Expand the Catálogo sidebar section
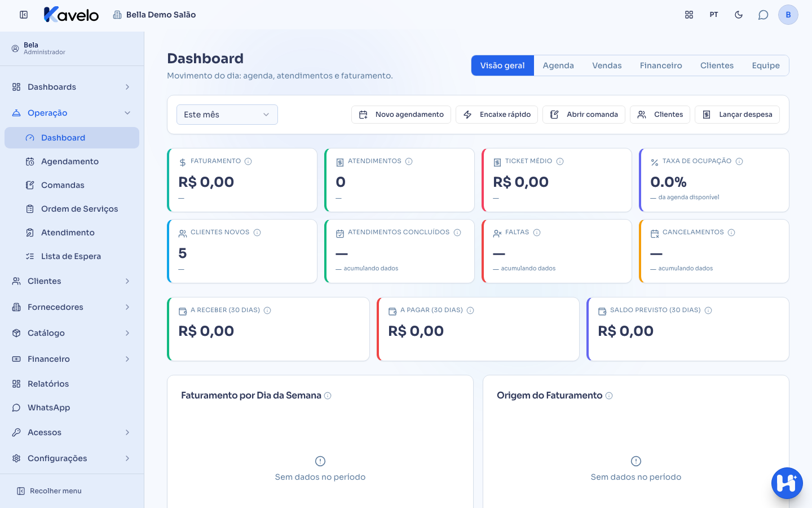The height and width of the screenshot is (508, 812). [x=72, y=333]
